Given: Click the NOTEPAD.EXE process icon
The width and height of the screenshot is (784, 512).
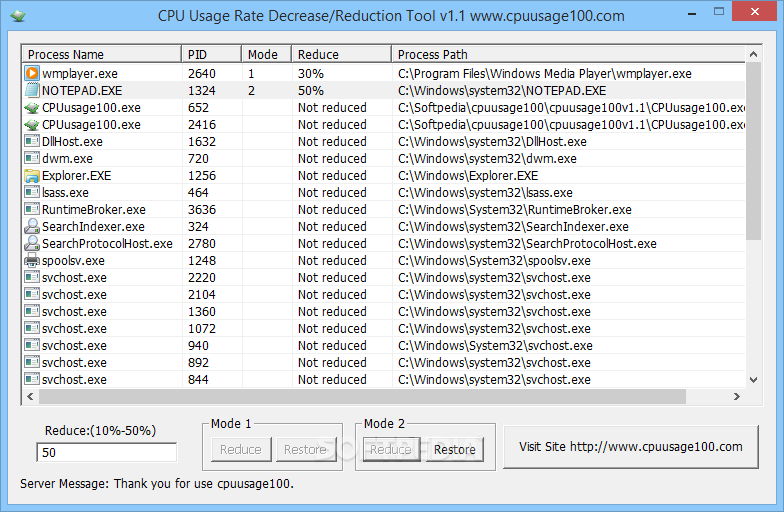Looking at the screenshot, I should click(x=32, y=90).
